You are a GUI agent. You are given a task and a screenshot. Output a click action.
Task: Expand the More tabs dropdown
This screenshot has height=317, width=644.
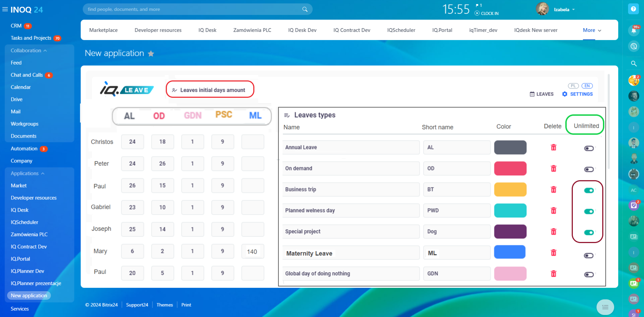coord(592,30)
